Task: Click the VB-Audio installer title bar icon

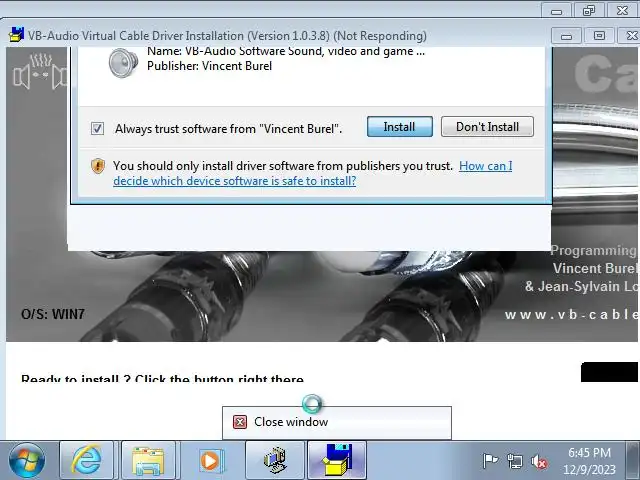Action: 16,35
